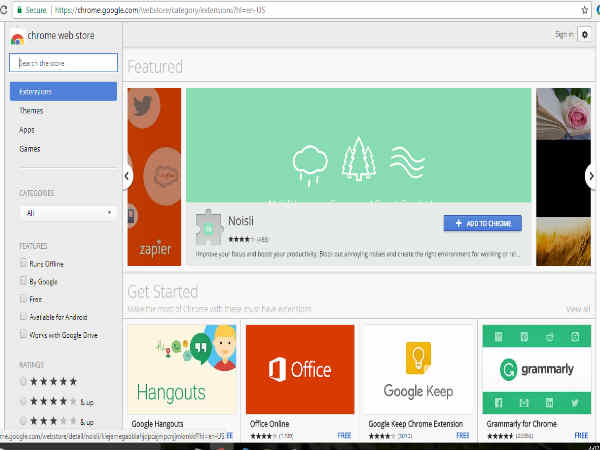Click View all in Get Started
The image size is (600, 450).
coord(578,309)
